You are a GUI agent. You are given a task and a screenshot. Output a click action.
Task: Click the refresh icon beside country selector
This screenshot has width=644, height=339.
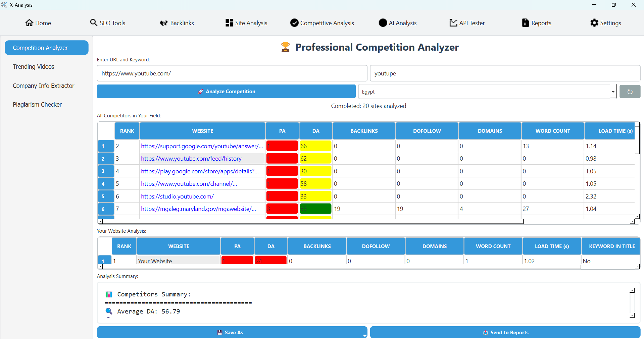630,92
